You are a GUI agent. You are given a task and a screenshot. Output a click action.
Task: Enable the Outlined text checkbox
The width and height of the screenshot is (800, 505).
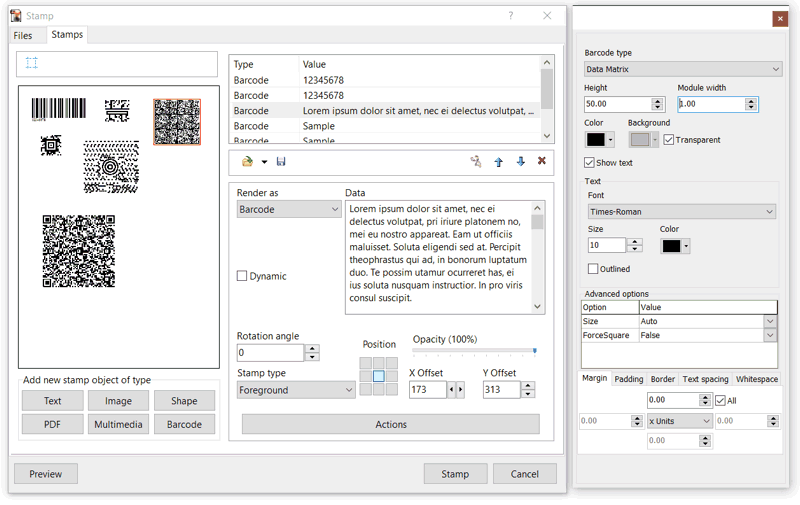[593, 269]
